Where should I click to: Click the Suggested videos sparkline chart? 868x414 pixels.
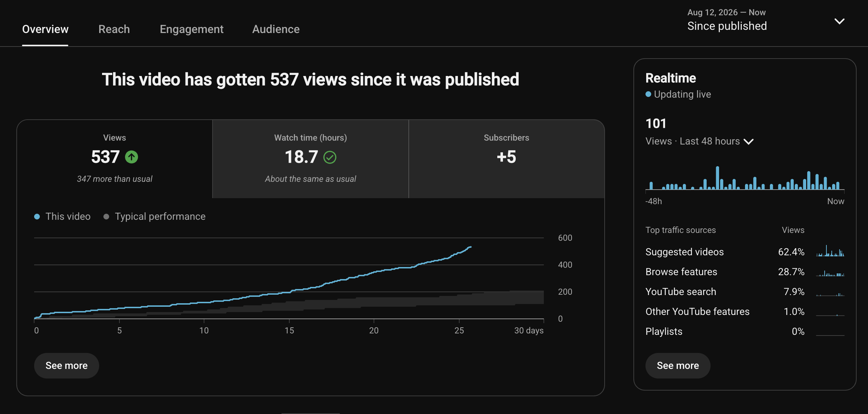[830, 251]
